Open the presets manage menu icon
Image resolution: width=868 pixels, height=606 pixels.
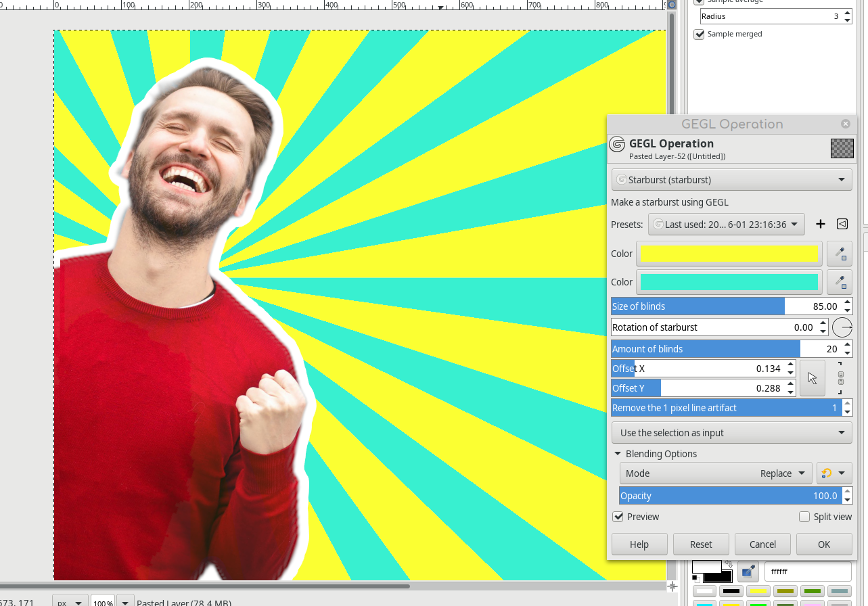(x=842, y=225)
